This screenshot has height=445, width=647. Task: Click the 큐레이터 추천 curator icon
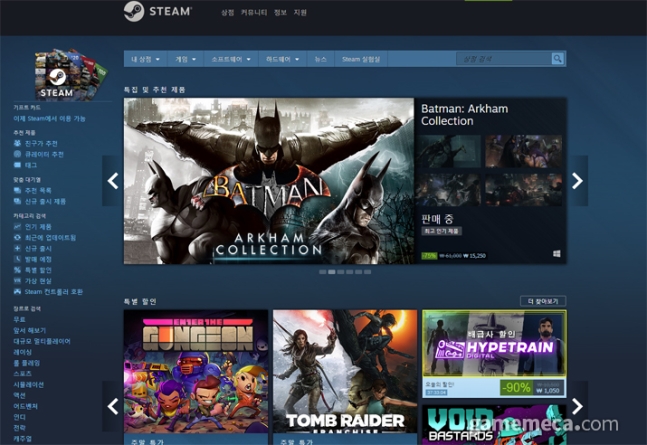[17, 154]
